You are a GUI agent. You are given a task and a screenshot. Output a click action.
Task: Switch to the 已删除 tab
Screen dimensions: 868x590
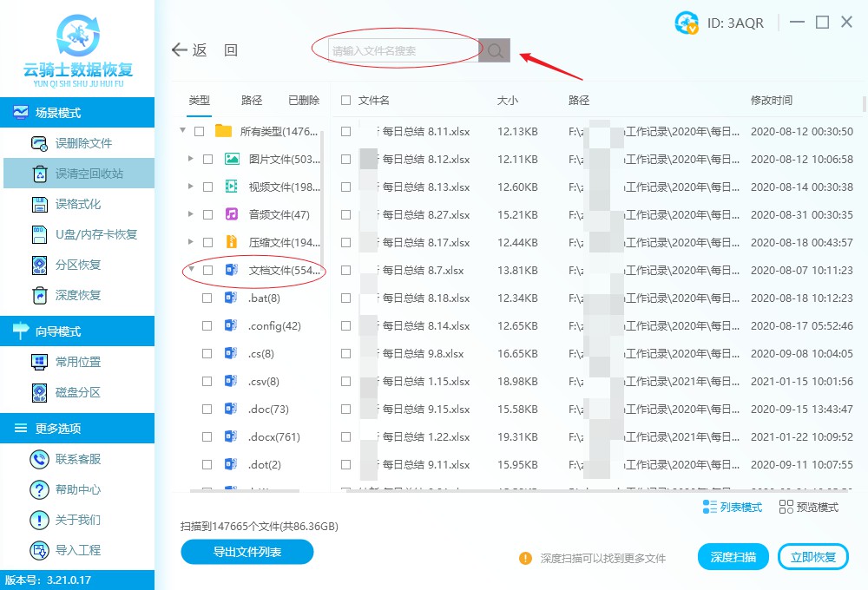tap(304, 100)
